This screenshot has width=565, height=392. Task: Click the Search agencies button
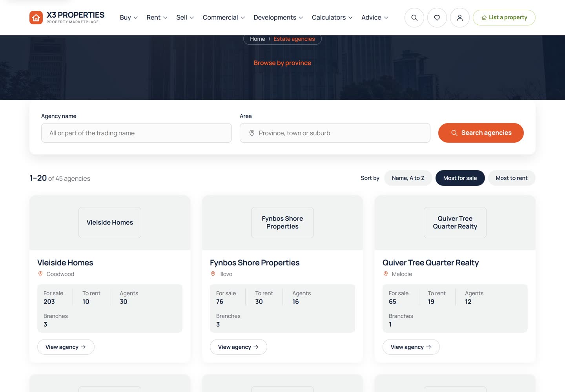481,133
